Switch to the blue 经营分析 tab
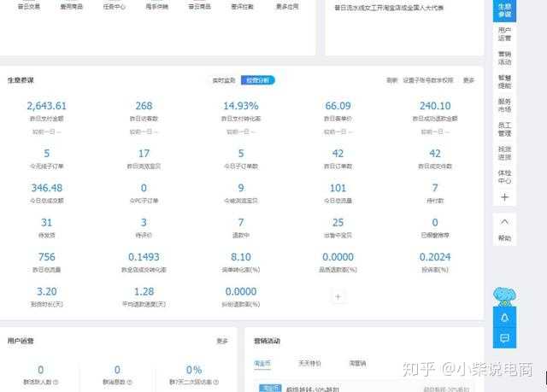 (x=258, y=80)
